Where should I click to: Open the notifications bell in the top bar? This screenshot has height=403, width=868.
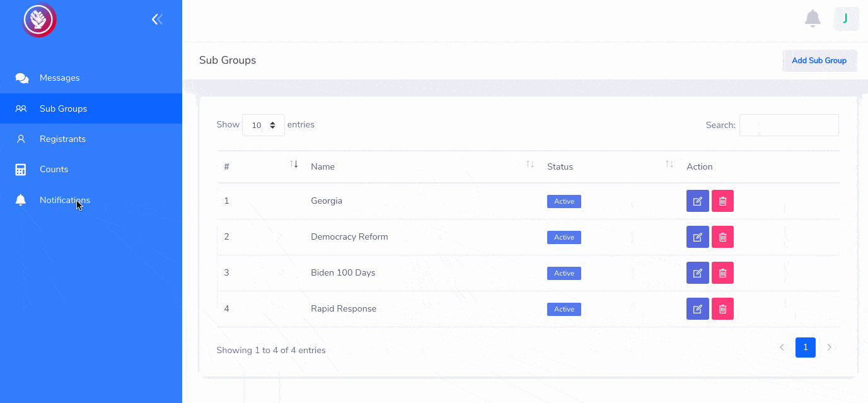click(x=813, y=19)
